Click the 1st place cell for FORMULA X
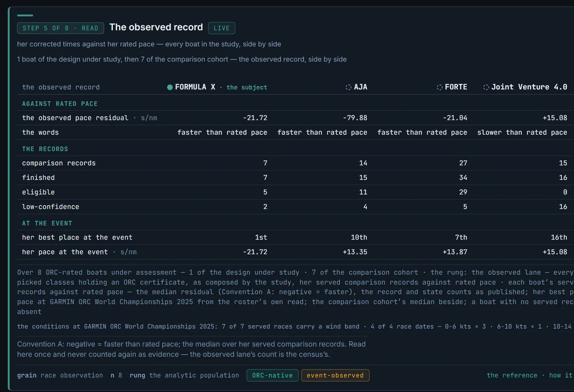 (x=261, y=238)
